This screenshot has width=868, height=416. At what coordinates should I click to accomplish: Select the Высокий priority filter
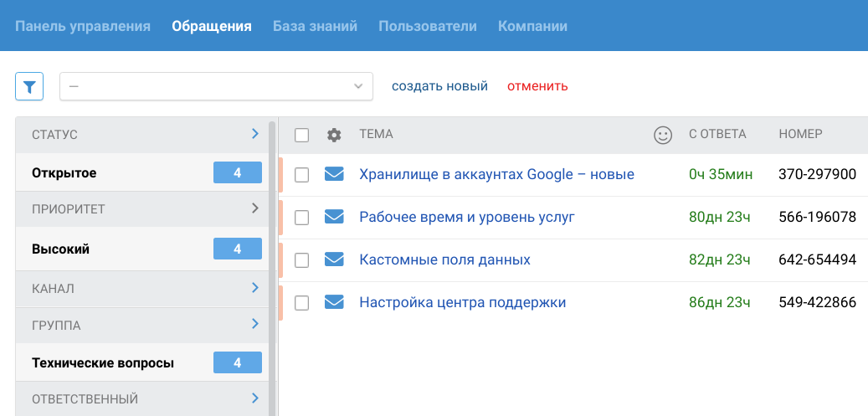tap(60, 249)
